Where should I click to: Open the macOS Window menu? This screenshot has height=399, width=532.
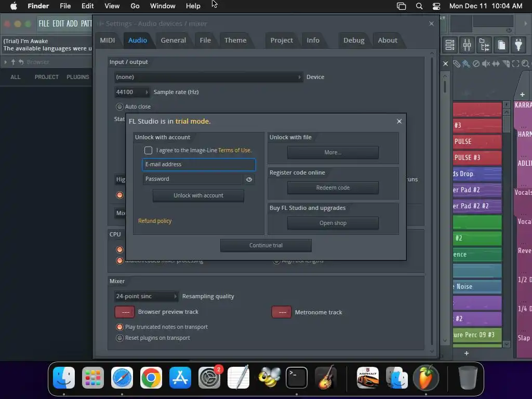[163, 6]
